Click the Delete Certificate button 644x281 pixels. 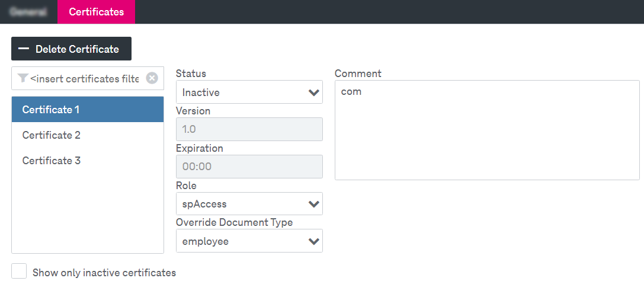72,49
